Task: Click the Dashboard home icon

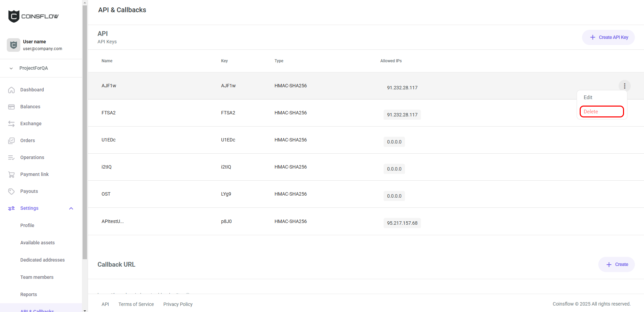Action: pyautogui.click(x=12, y=90)
